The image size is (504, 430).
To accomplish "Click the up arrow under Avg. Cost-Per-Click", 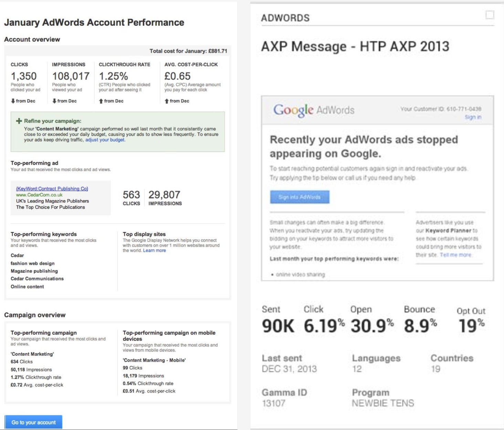I will (167, 101).
